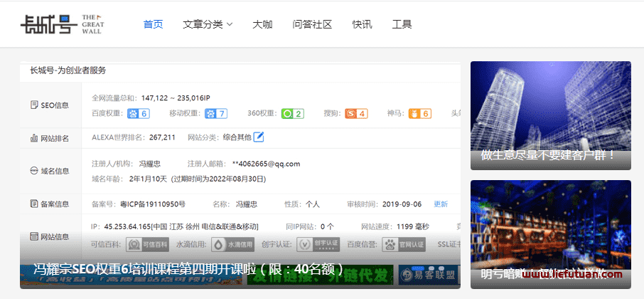This screenshot has width=644, height=299.
Task: Expand the 文章分类 dropdown menu
Action: tap(208, 24)
